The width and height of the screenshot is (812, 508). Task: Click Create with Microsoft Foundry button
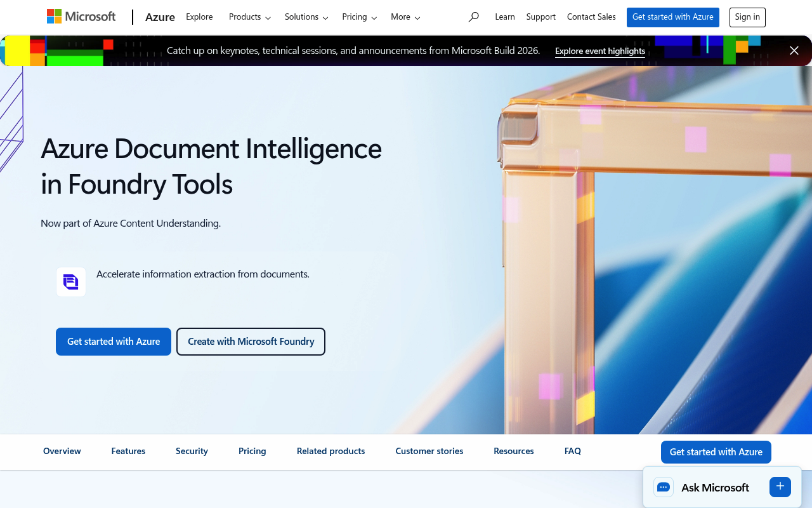251,342
